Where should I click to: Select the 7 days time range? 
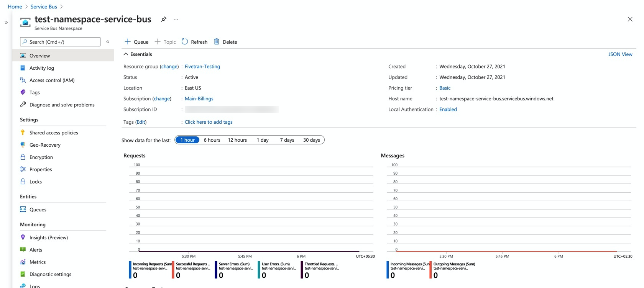(287, 140)
